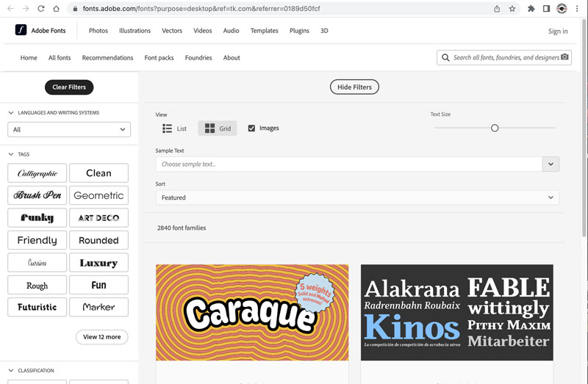Click the Hide Filters button
The image size is (588, 384).
(354, 87)
